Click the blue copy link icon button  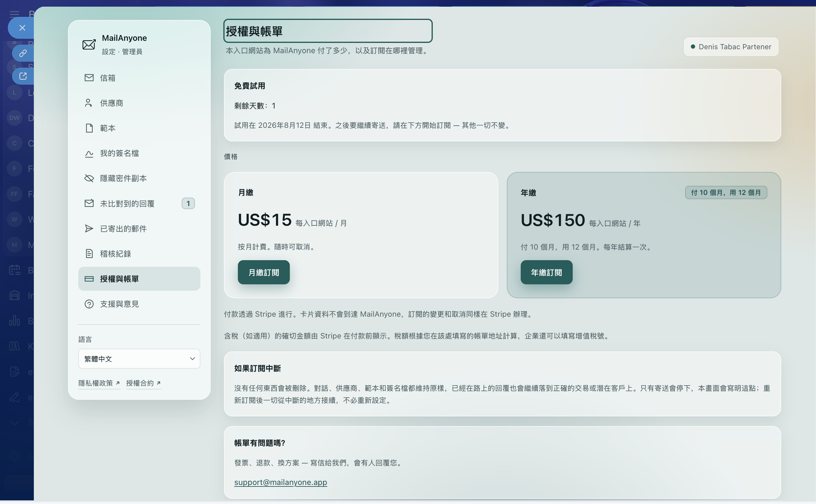23,53
